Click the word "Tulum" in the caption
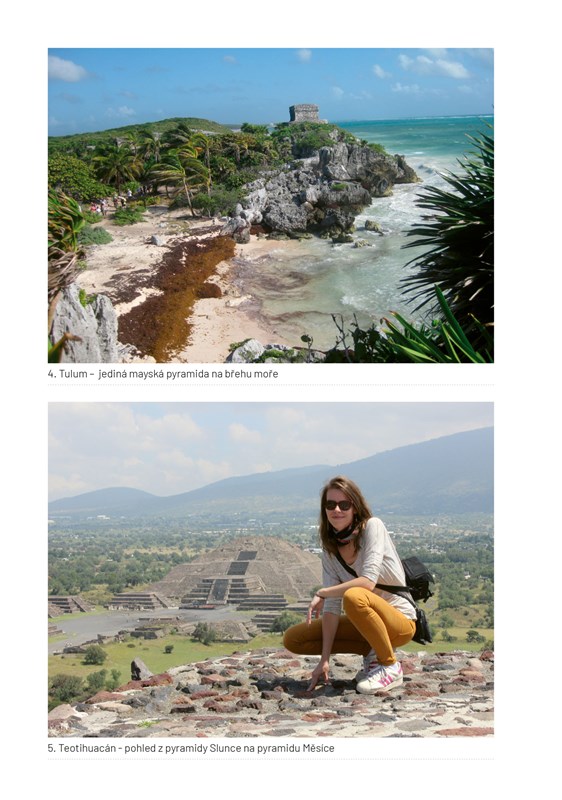Viewport: 562px width, 800px height. coord(73,373)
